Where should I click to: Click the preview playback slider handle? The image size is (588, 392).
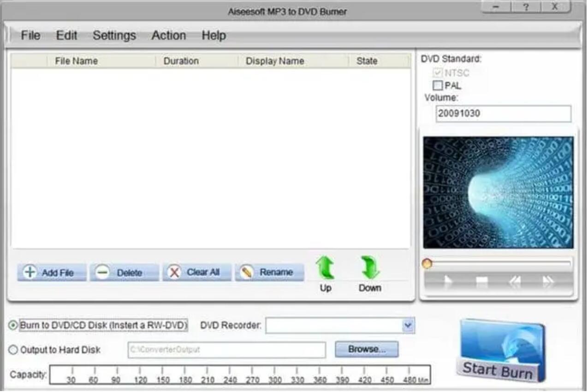427,263
